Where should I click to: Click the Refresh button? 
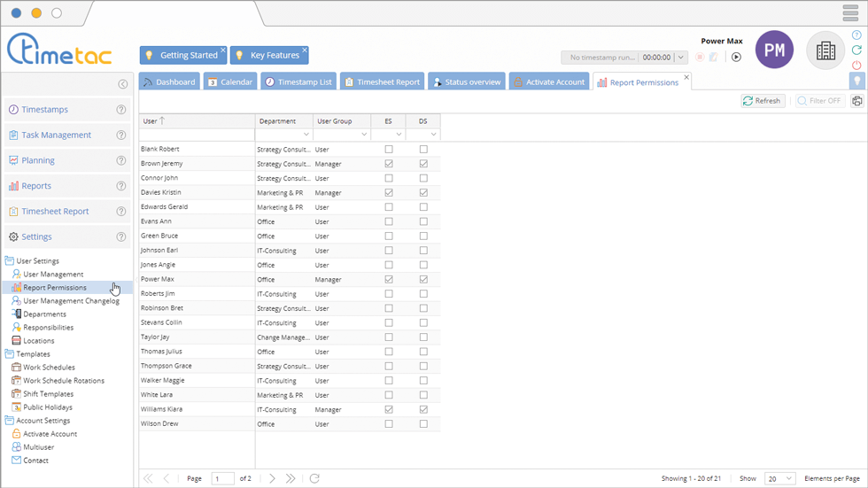click(763, 101)
